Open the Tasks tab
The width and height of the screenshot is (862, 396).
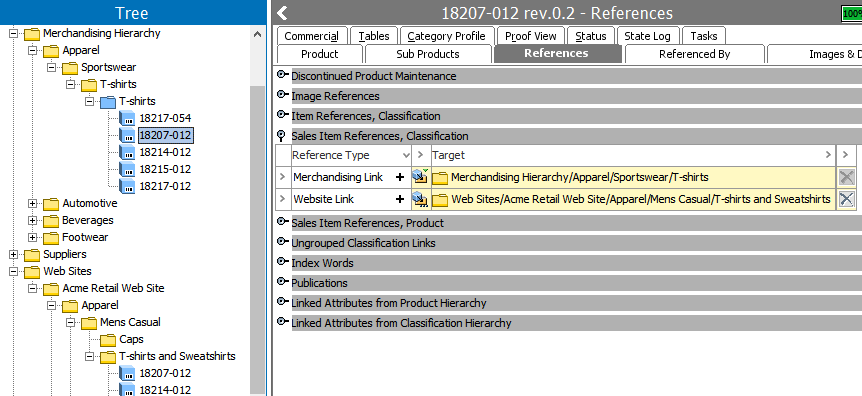(x=704, y=36)
